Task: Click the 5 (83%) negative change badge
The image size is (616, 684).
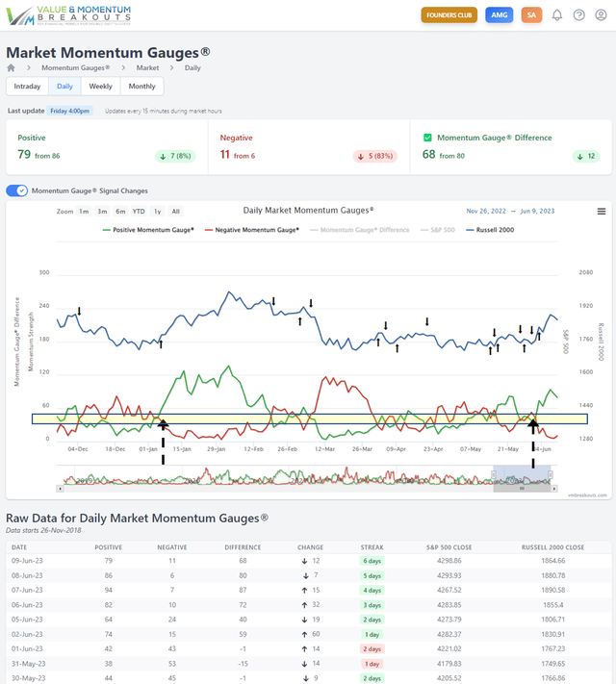Action: point(375,156)
